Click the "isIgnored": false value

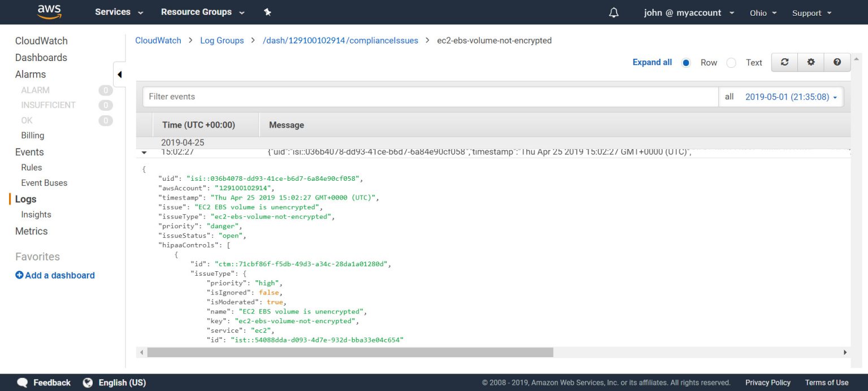tap(270, 293)
